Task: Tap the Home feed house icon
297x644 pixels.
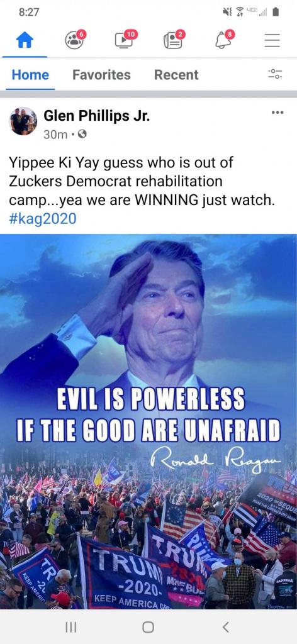Action: tap(25, 40)
